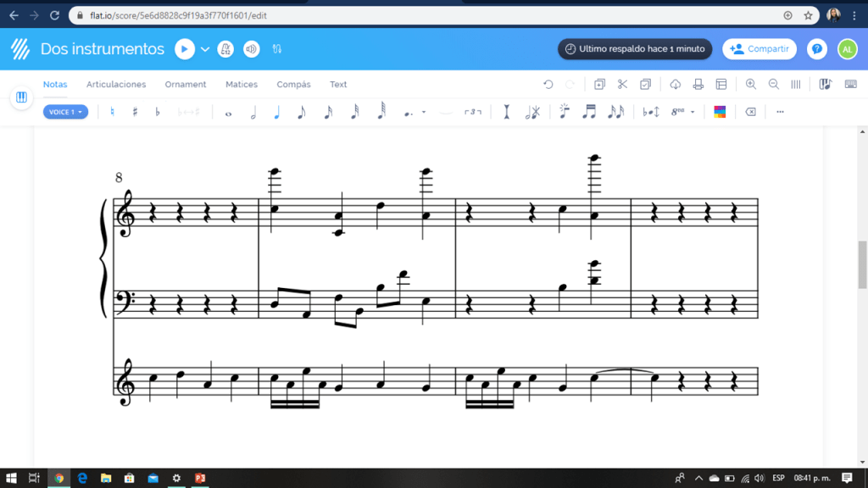Click the Compartir button
This screenshot has width=868, height=488.
(759, 49)
